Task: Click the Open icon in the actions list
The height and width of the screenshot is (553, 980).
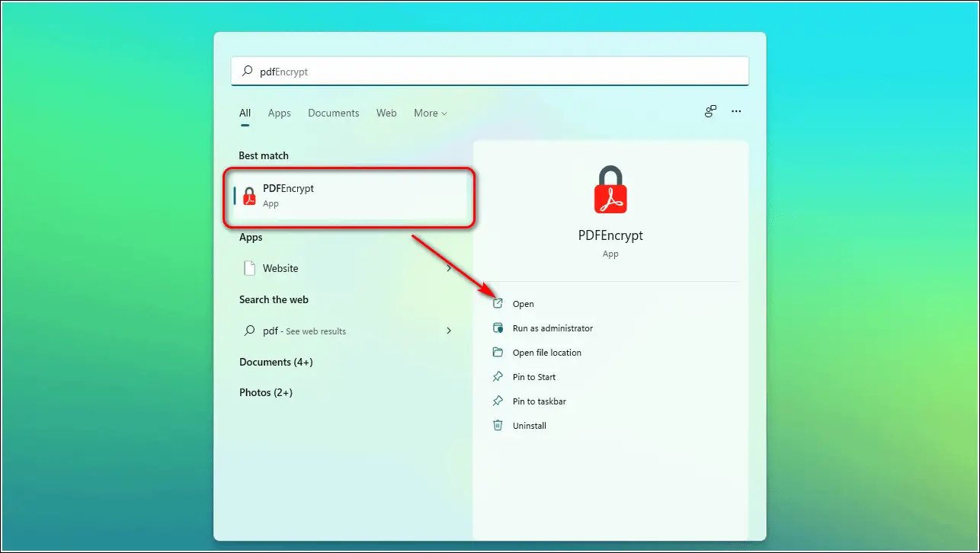Action: (x=498, y=303)
